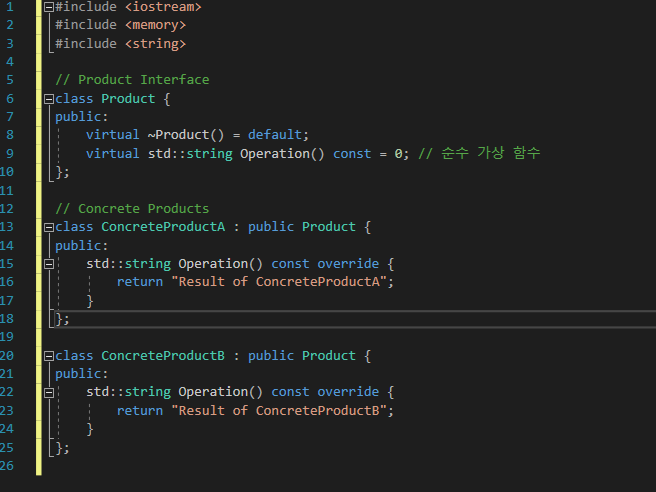Click line number 4 in gutter
Image resolution: width=656 pixels, height=492 pixels.
(x=10, y=62)
